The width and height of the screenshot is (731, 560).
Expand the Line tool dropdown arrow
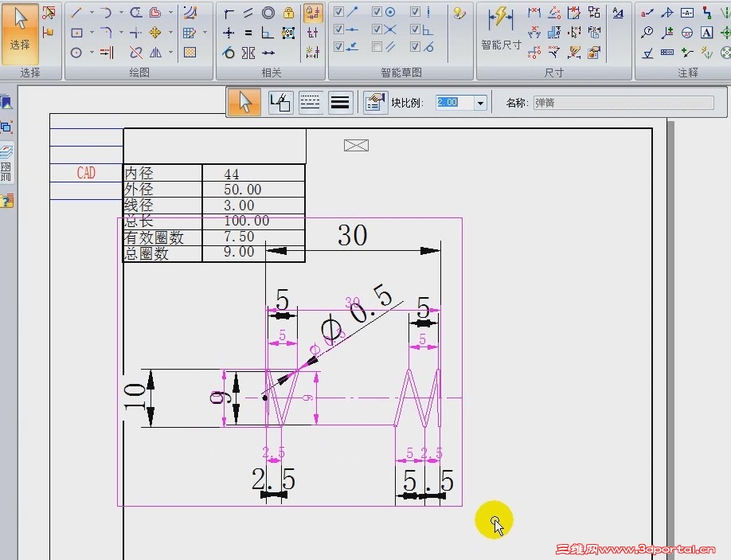[x=92, y=13]
